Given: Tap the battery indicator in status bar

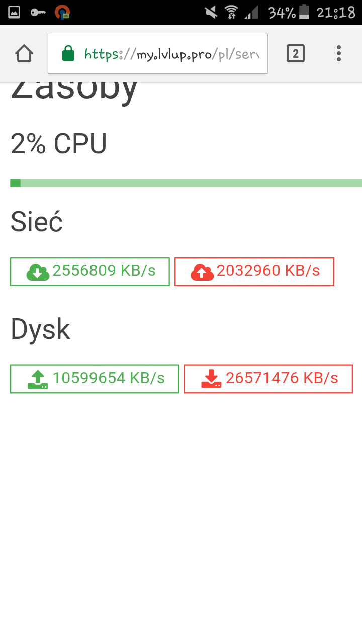Looking at the screenshot, I should coord(304,12).
